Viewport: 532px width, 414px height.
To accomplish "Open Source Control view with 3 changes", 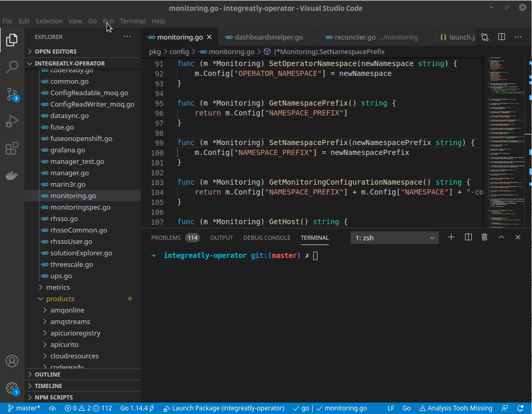I will (12, 94).
